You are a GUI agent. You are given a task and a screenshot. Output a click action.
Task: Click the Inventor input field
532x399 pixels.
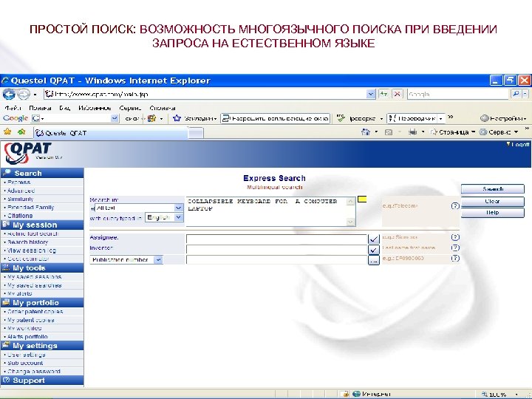276,250
